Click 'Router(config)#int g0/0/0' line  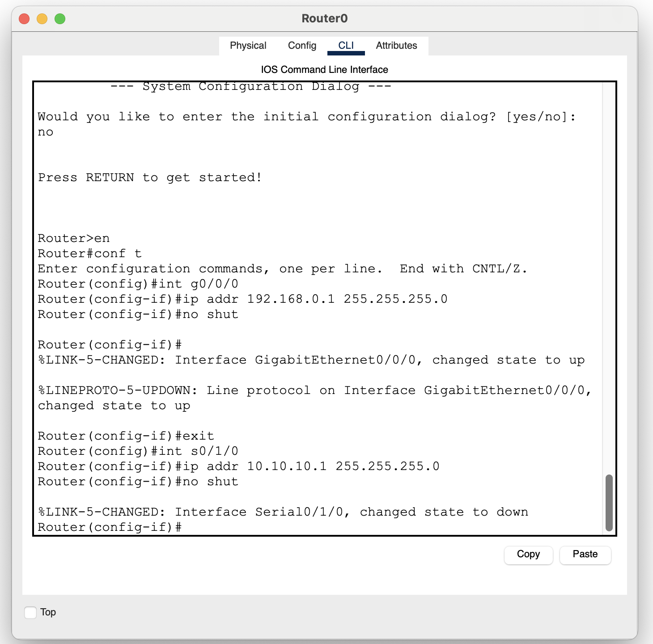click(x=138, y=284)
